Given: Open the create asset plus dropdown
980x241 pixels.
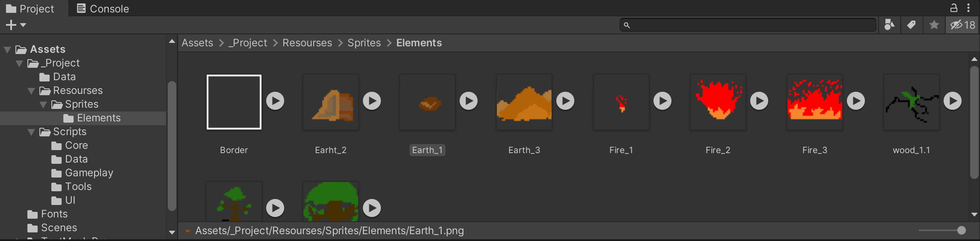Looking at the screenshot, I should click(x=16, y=25).
